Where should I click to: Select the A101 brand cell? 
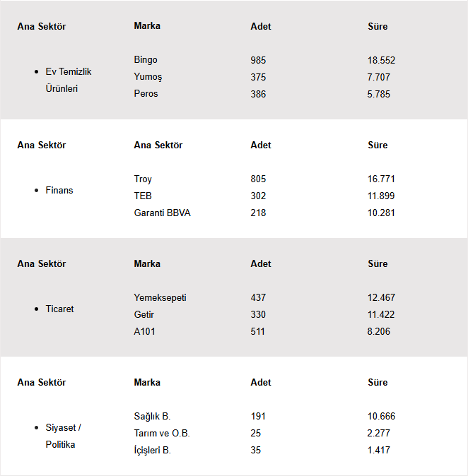144,331
